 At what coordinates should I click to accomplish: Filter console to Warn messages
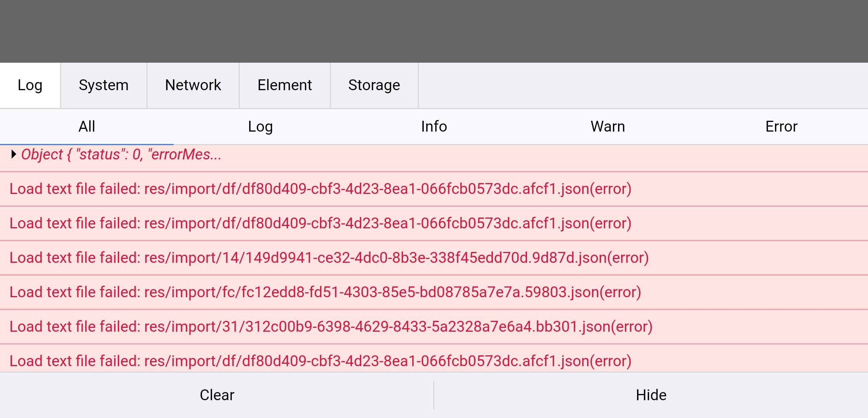pos(608,127)
